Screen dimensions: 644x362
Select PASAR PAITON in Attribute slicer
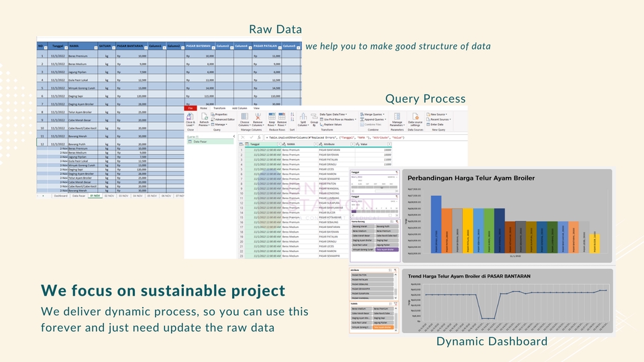[x=372, y=275]
